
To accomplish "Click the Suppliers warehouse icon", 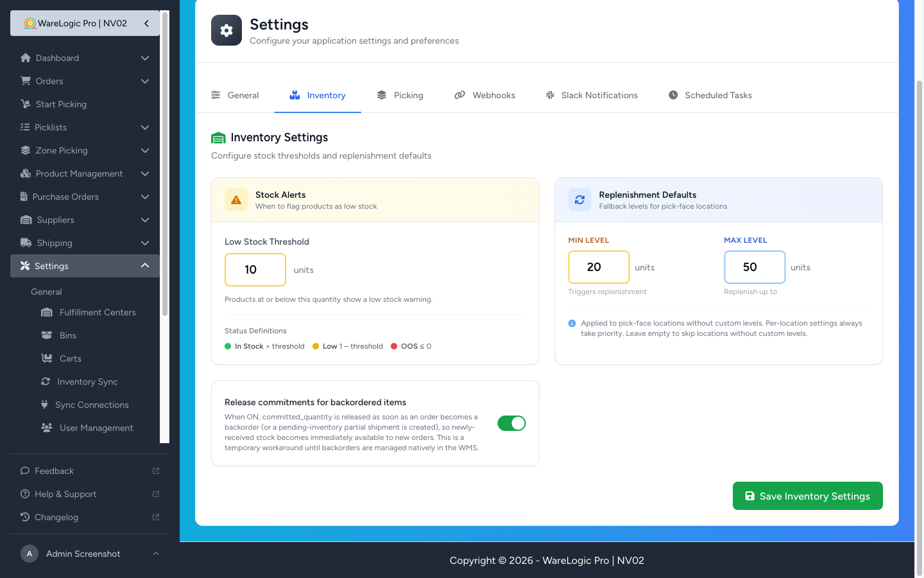I will point(26,220).
